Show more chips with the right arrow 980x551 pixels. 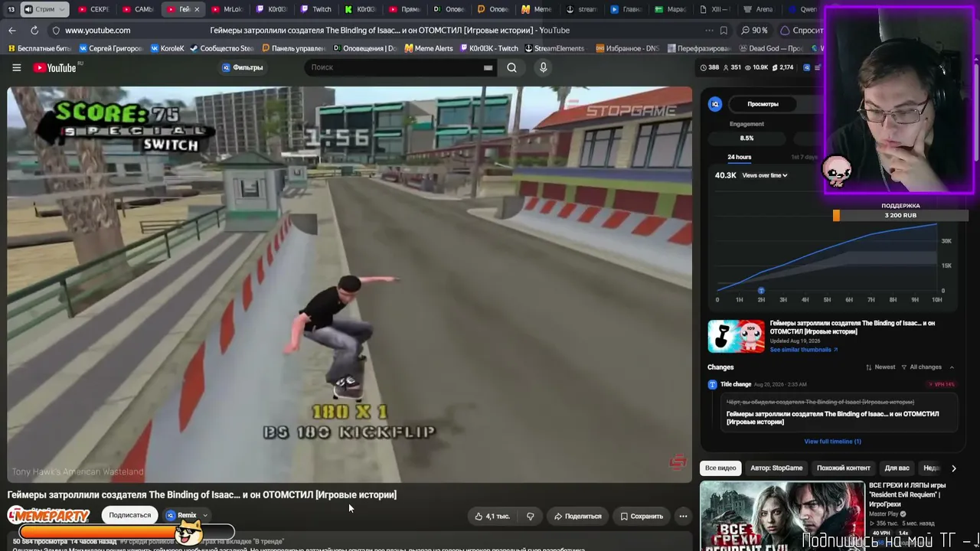point(953,468)
